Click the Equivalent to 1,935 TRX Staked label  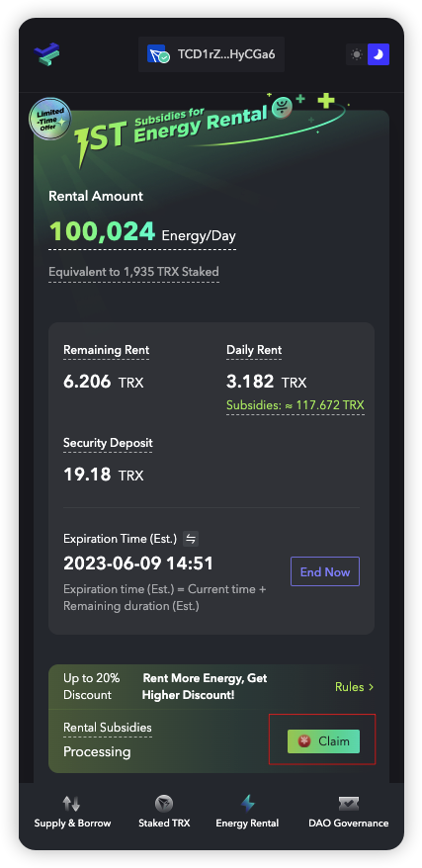(133, 272)
